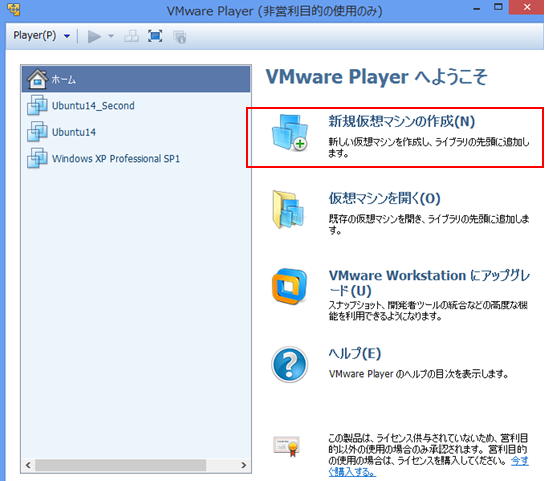Select the ホーム item in library
The image size is (547, 481).
tap(136, 79)
